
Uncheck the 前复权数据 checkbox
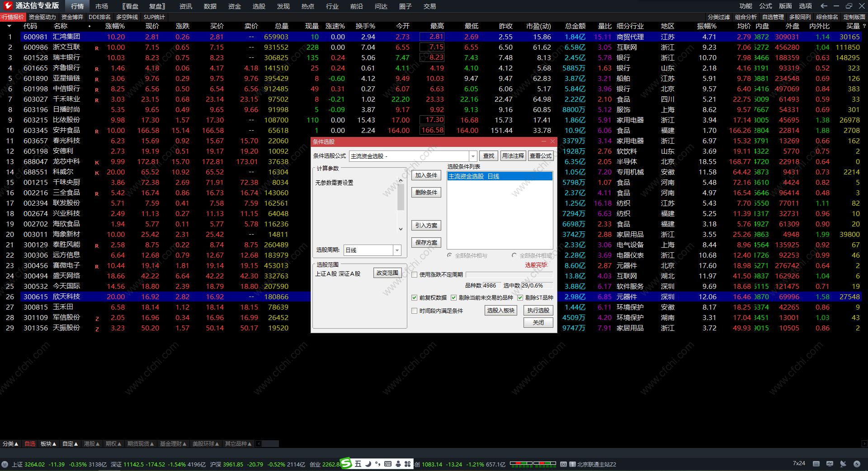[x=414, y=297]
